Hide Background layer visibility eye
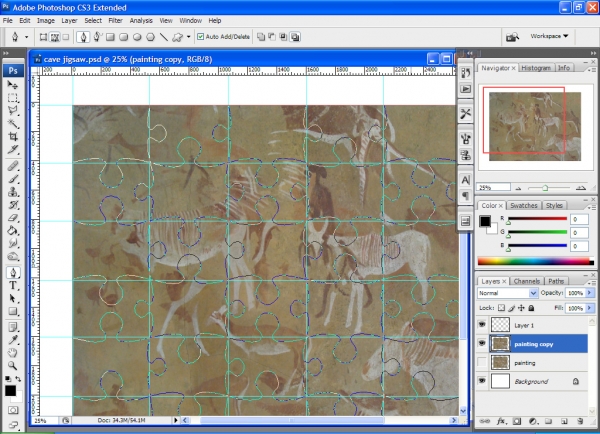Image resolution: width=600 pixels, height=434 pixels. [482, 380]
